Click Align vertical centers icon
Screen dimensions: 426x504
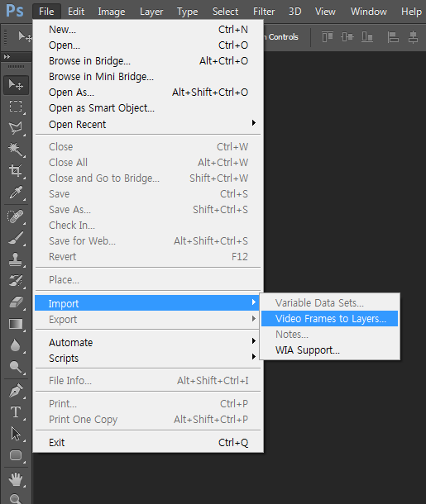347,36
